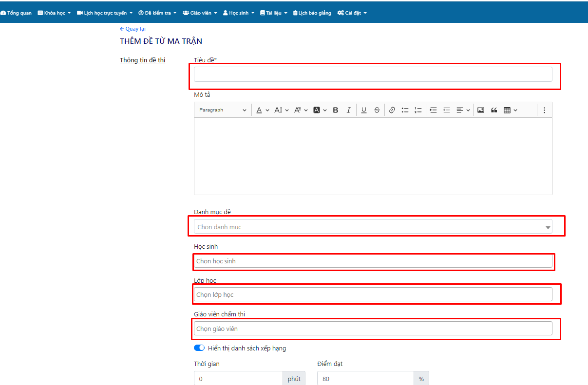Click the Tiêu đề input field
588x385 pixels.
(x=373, y=74)
